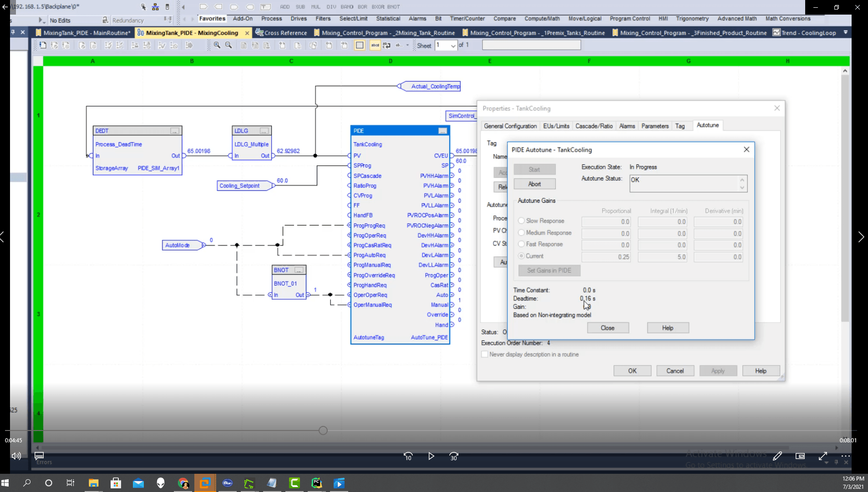This screenshot has width=868, height=492.
Task: Click Cancel in Properties dialog
Action: point(675,371)
